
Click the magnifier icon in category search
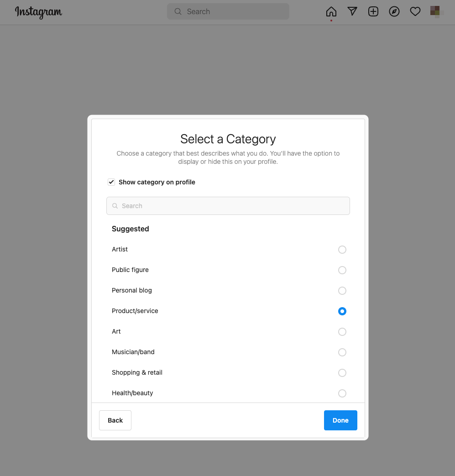coord(115,206)
